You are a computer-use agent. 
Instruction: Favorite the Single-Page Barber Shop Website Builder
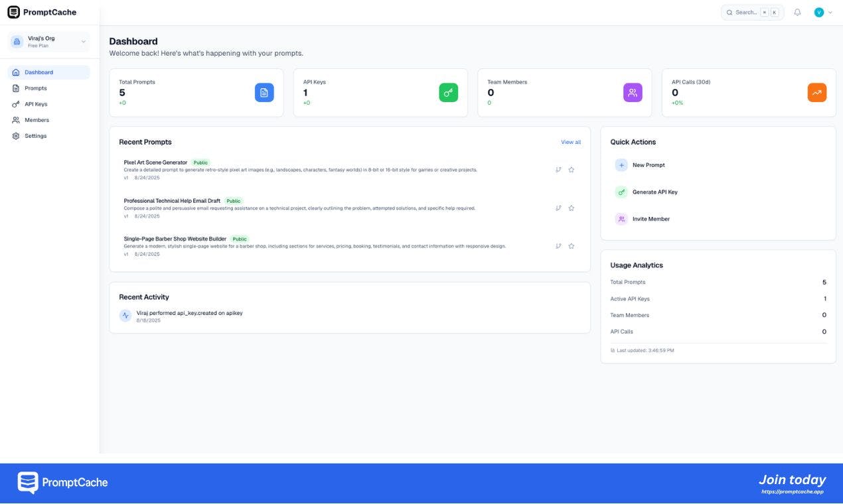[572, 246]
